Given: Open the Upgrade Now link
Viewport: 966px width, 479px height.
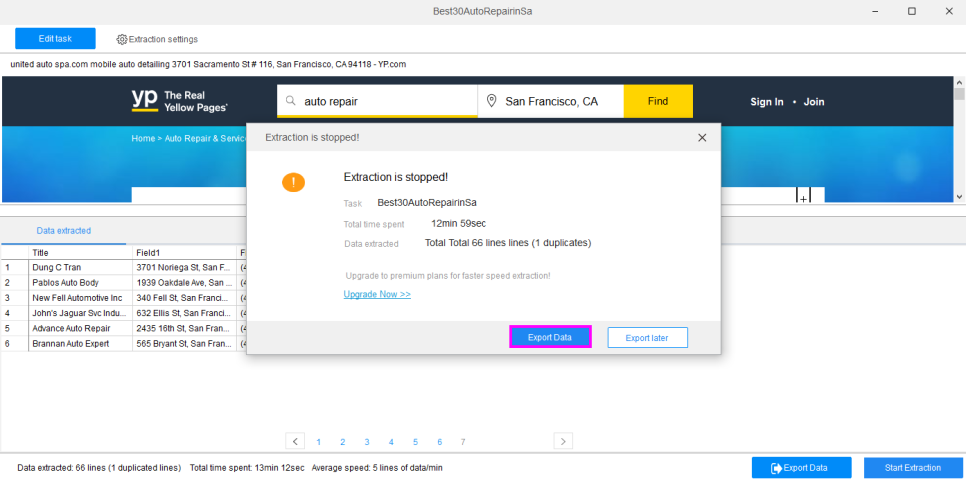Looking at the screenshot, I should coord(377,294).
